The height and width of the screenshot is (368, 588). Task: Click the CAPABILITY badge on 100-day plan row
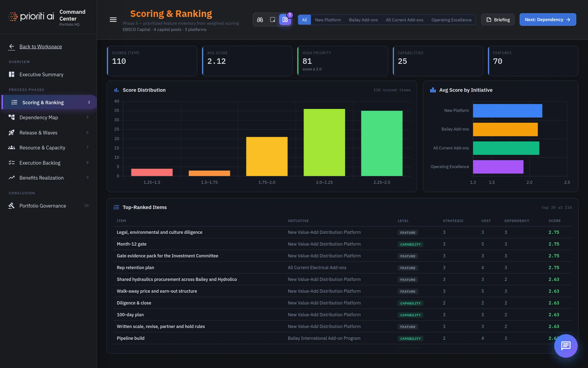point(410,315)
